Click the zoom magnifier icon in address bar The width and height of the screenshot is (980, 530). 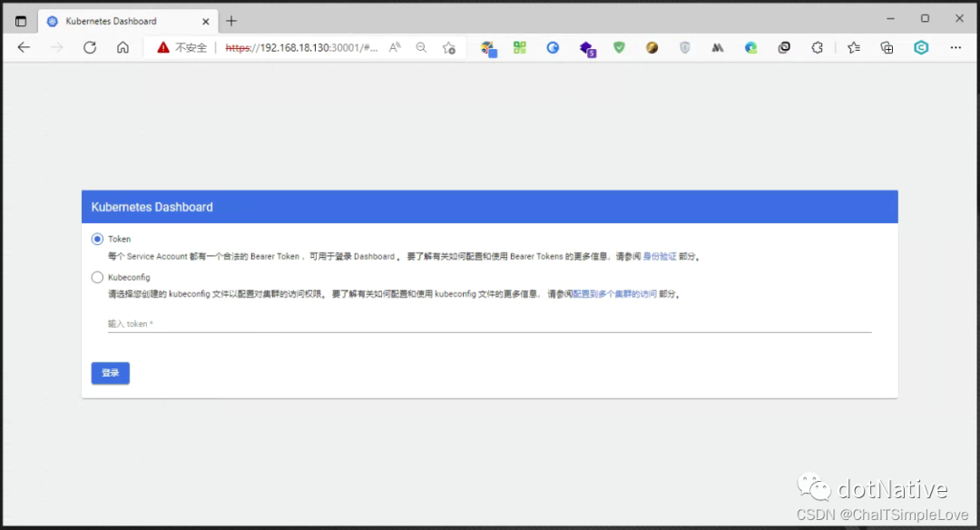point(421,47)
